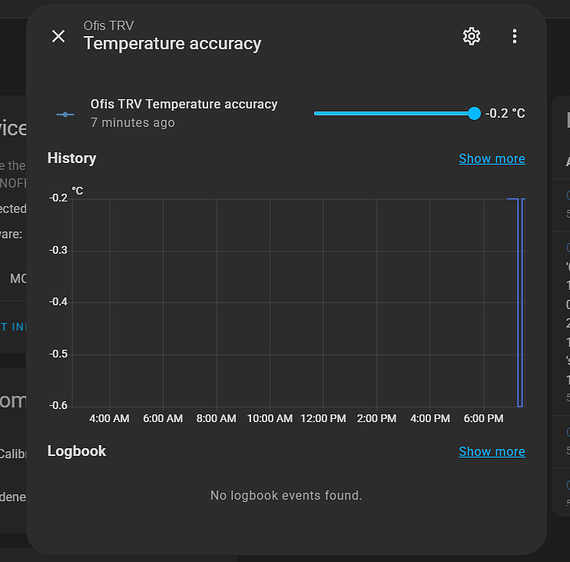Click the 4:00 PM label on time axis

point(430,418)
